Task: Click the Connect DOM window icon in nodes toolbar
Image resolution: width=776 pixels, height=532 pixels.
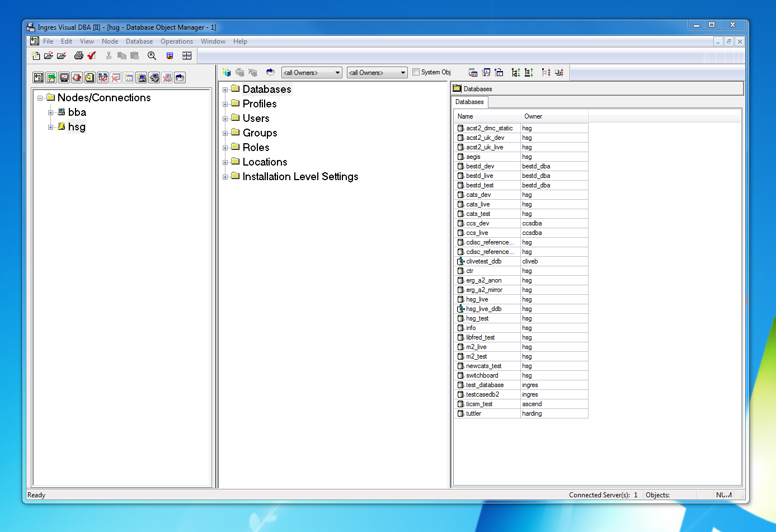Action: tap(39, 78)
